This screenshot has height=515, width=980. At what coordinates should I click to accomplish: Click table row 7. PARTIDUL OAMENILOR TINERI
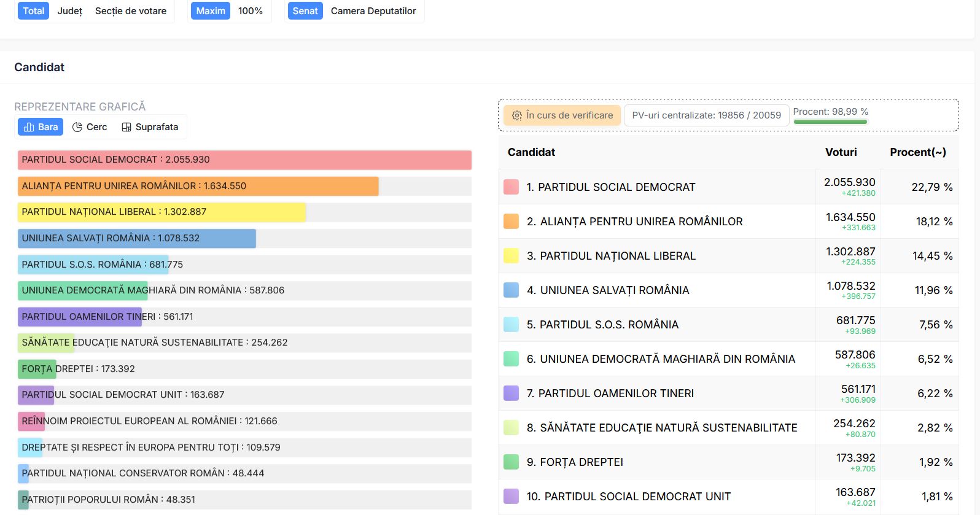point(728,393)
